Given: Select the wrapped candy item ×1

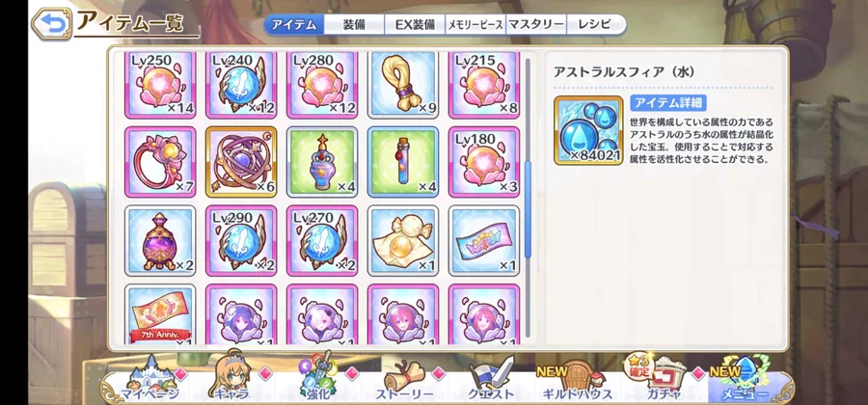Looking at the screenshot, I should (x=402, y=240).
